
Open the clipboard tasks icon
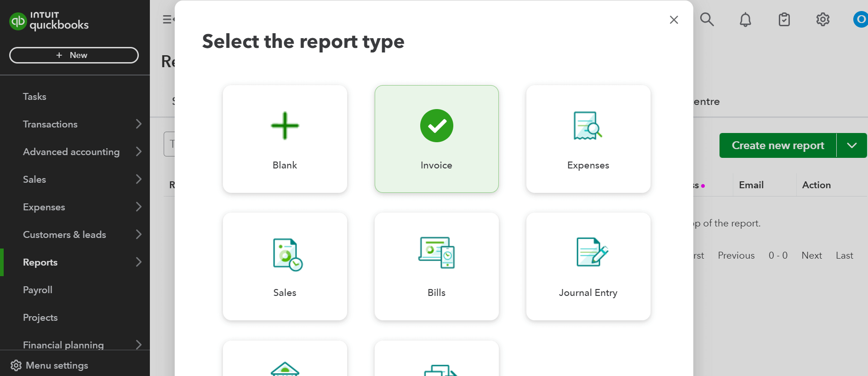click(784, 20)
